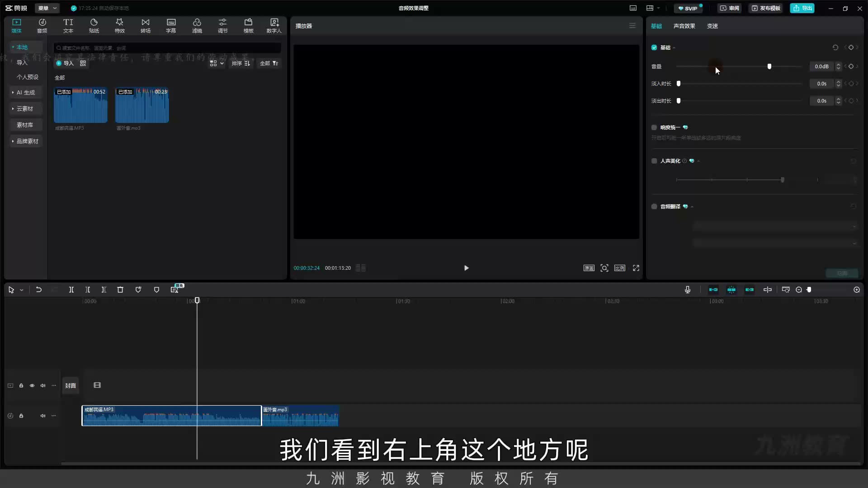The image size is (868, 488).
Task: Click the zoom-to-fit circle icon at timeline right
Action: click(x=857, y=290)
